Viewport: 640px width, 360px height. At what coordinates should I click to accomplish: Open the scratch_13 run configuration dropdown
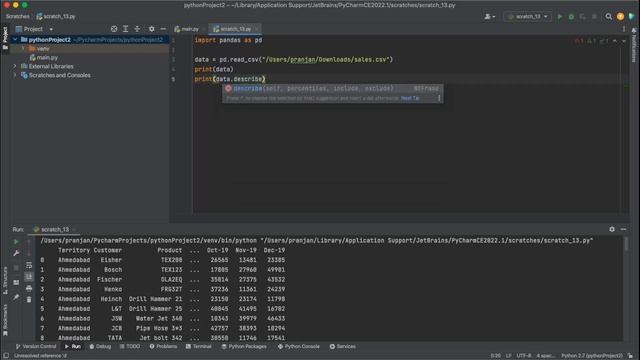tap(527, 17)
